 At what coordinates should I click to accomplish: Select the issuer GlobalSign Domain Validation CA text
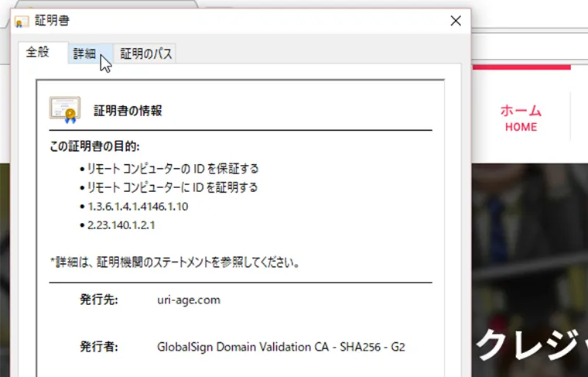(281, 347)
